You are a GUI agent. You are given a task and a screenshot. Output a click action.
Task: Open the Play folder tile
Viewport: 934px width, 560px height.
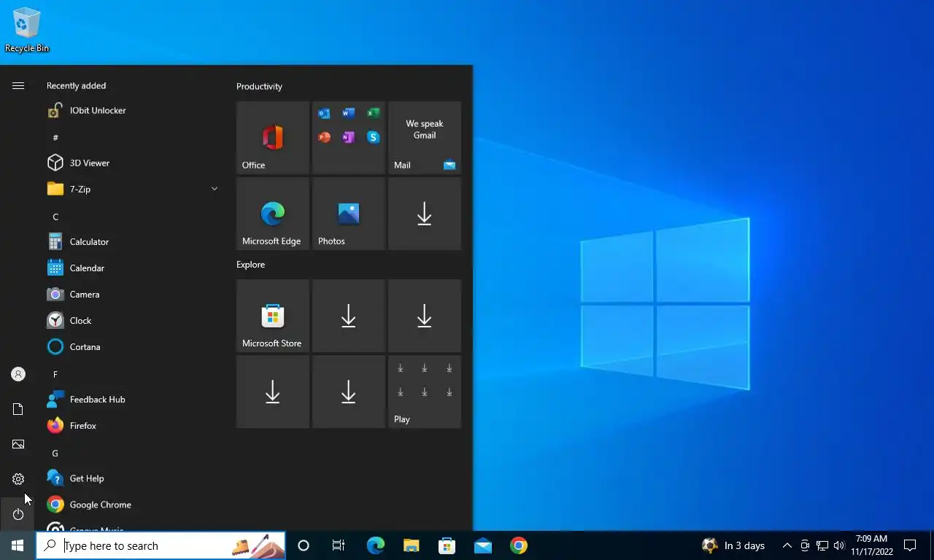pos(425,392)
